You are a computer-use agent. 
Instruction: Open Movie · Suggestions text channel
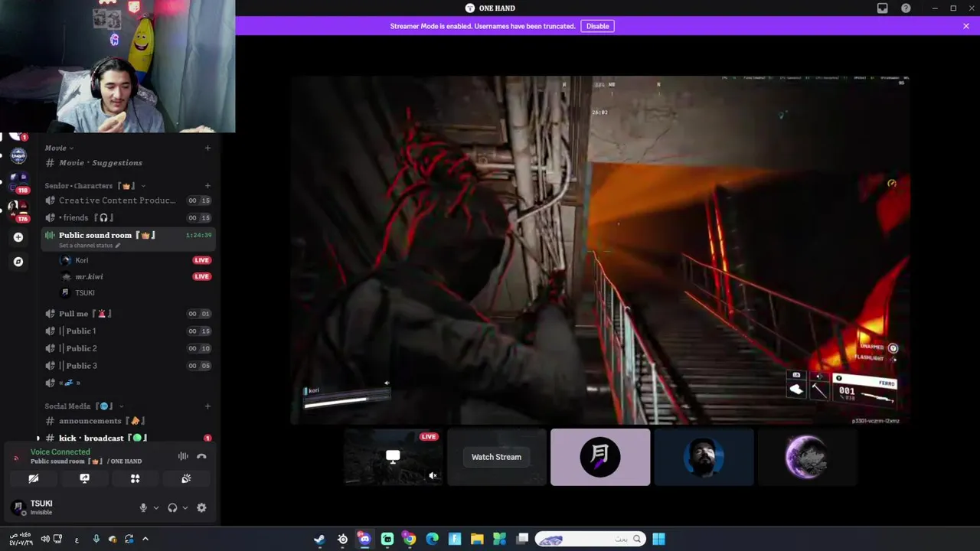[x=101, y=162]
